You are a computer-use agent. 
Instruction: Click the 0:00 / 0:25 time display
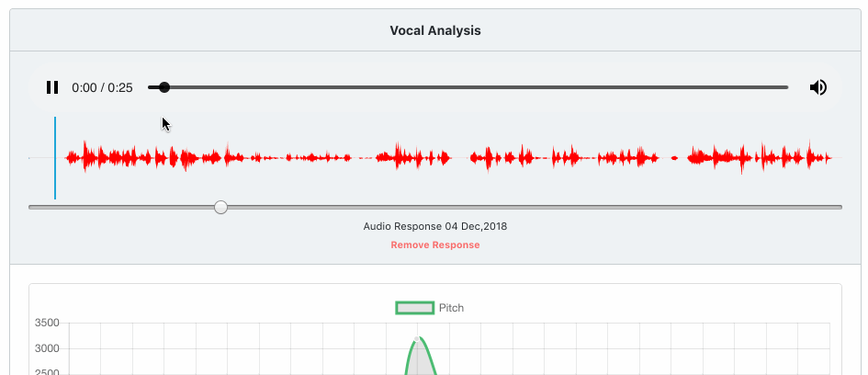click(x=102, y=87)
